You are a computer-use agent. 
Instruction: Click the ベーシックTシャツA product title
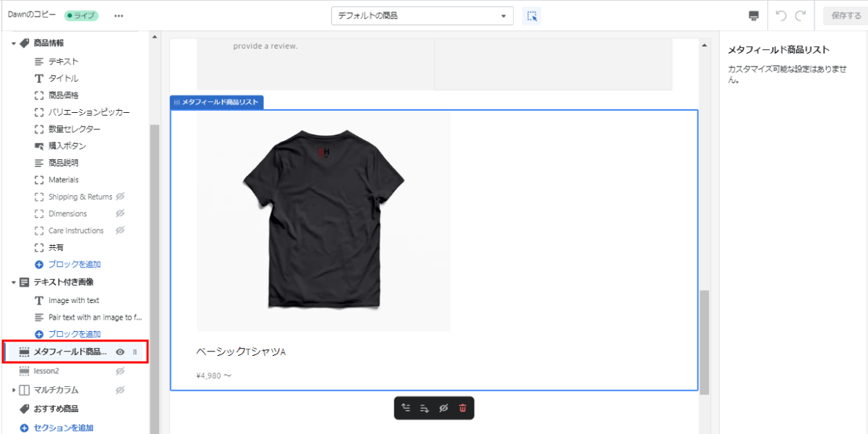[242, 352]
